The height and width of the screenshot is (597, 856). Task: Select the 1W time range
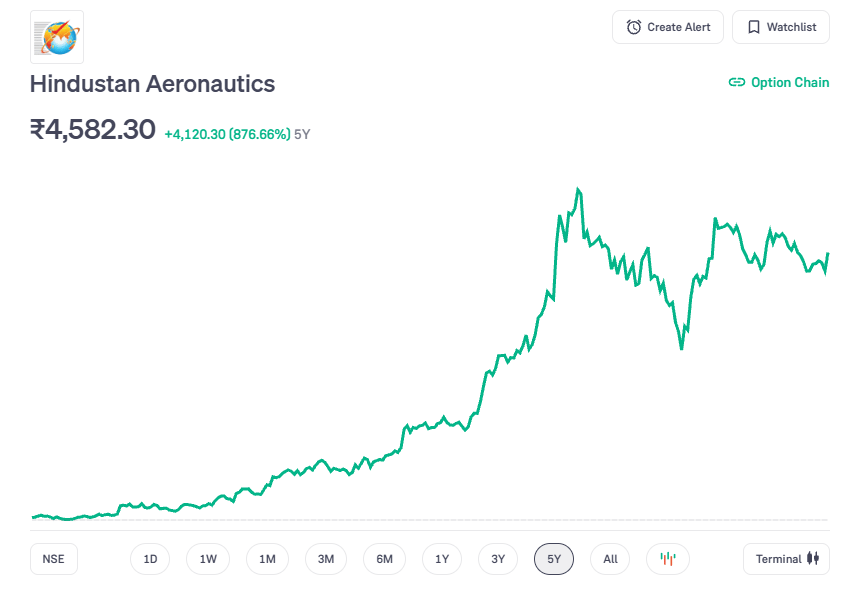tap(208, 559)
